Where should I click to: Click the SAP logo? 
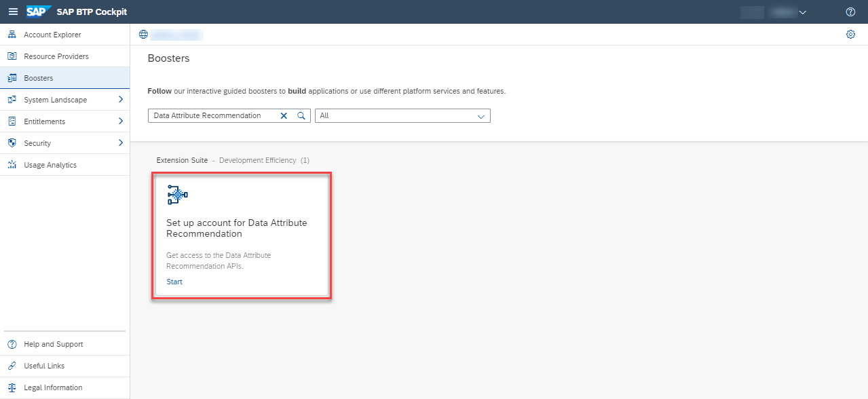pos(39,12)
